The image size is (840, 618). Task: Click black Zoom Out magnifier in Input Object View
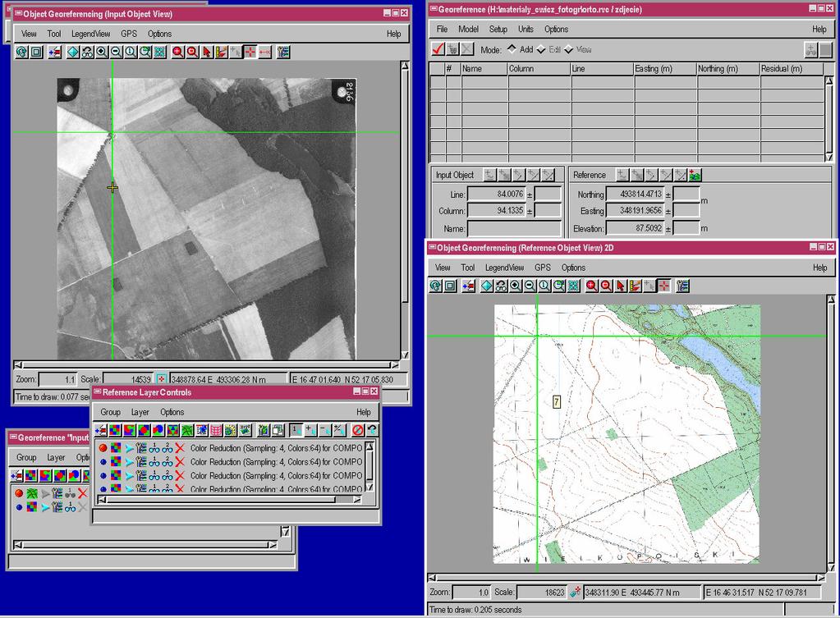click(x=117, y=52)
